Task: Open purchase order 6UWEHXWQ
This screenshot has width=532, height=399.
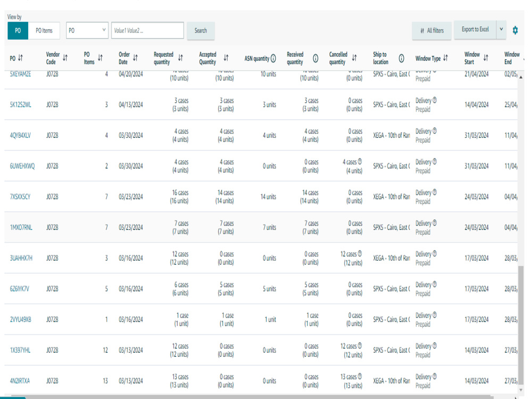Action: 22,166
